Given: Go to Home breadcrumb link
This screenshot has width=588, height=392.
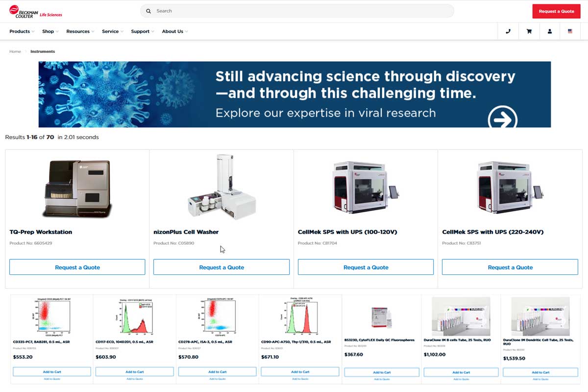Looking at the screenshot, I should pyautogui.click(x=15, y=51).
